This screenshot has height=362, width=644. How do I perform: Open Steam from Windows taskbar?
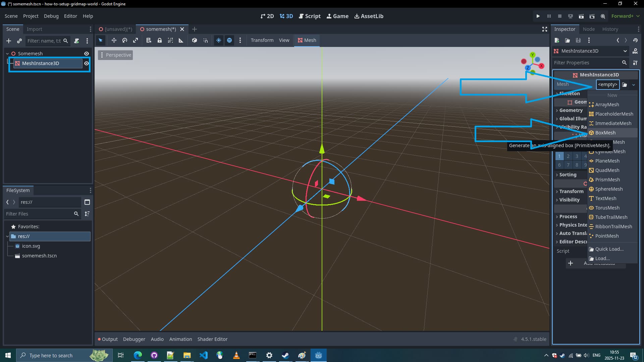[x=285, y=355]
